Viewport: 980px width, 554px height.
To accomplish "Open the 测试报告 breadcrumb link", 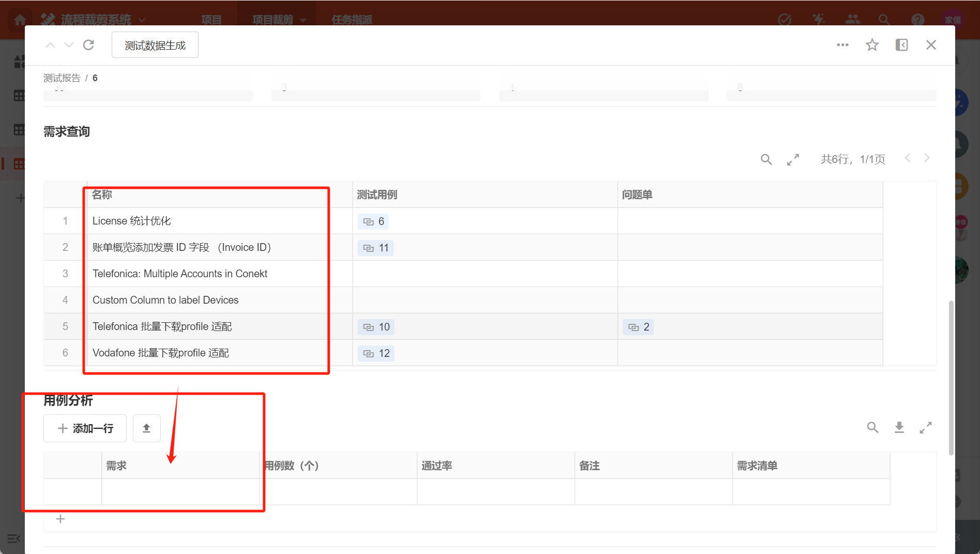I will click(x=62, y=78).
